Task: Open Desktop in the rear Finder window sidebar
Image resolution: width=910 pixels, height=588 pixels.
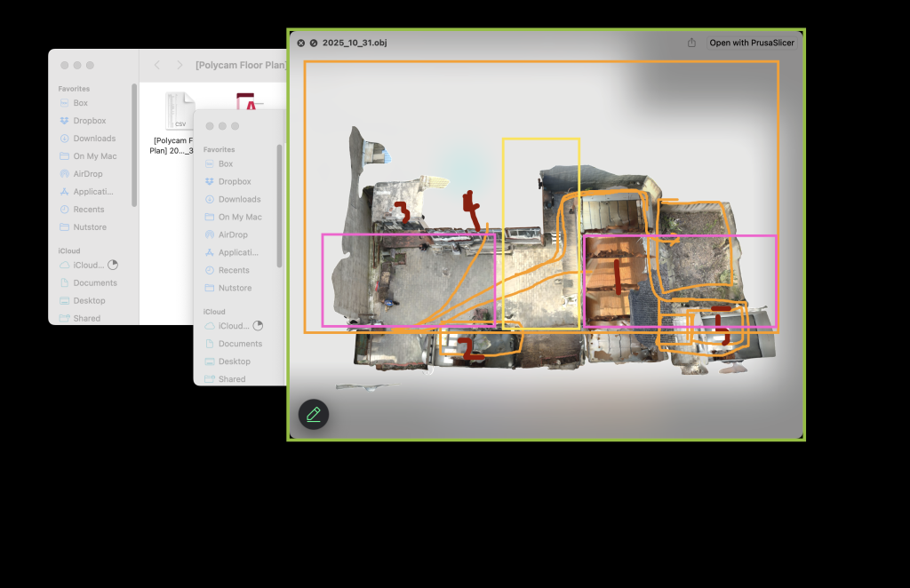Action: point(89,300)
